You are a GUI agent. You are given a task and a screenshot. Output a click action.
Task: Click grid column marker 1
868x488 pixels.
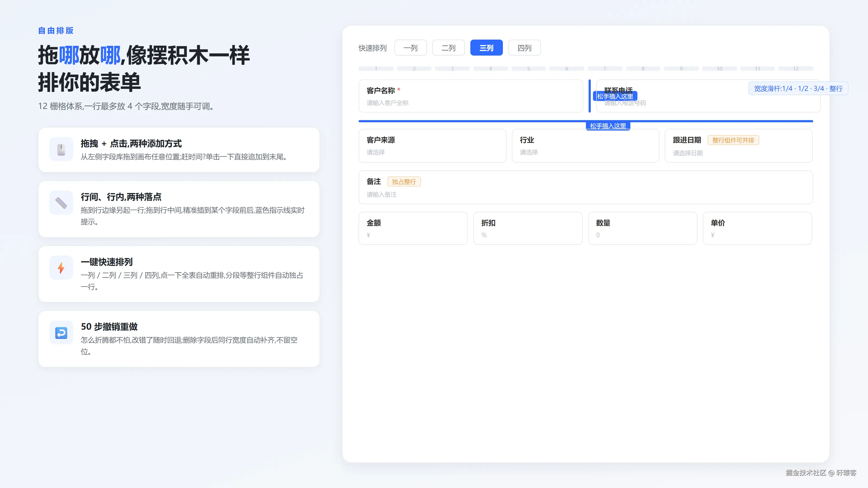[x=376, y=69]
